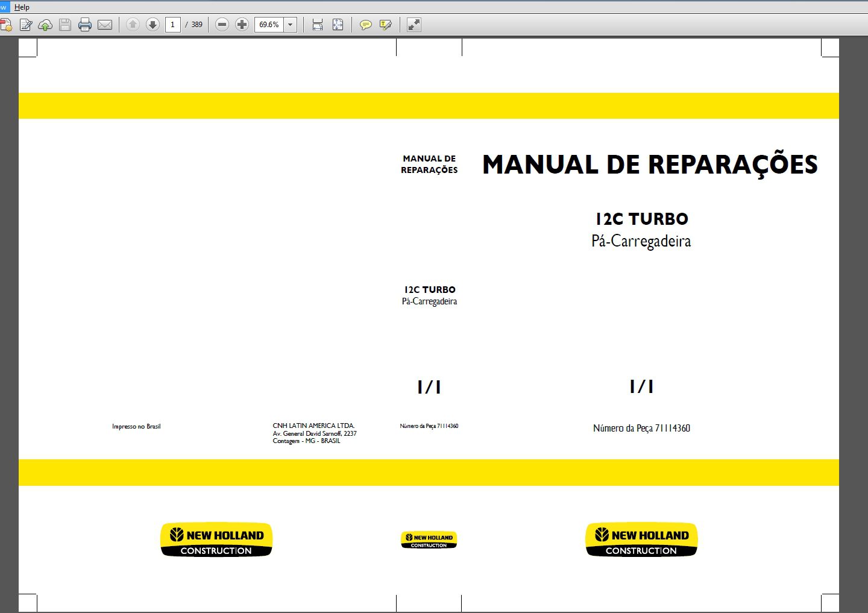Click the email envelope icon
This screenshot has width=868, height=613.
(x=105, y=25)
